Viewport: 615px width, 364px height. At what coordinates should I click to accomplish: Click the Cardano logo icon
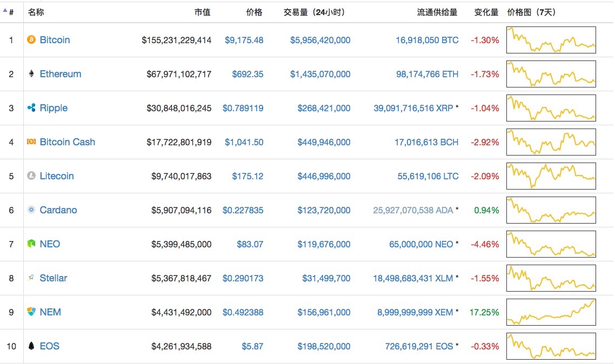(31, 210)
